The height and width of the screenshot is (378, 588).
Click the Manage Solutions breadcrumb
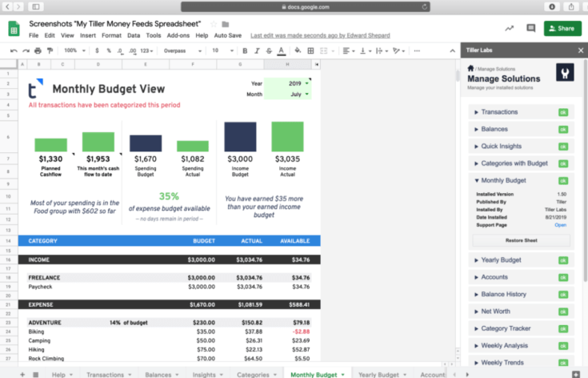pyautogui.click(x=496, y=69)
